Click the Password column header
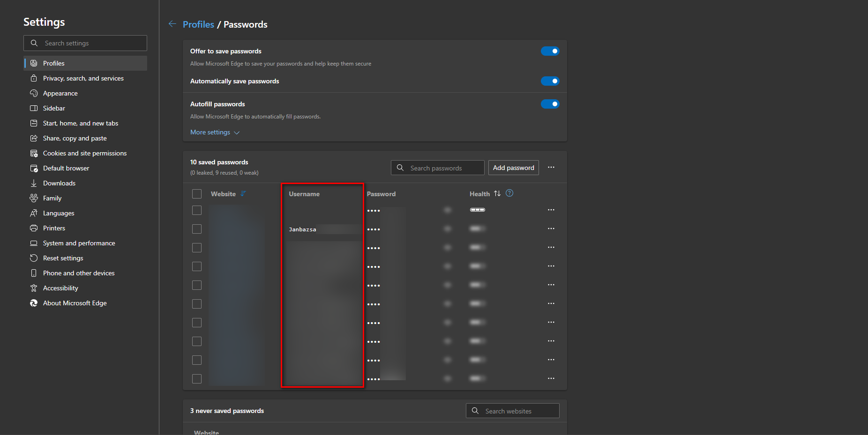 pyautogui.click(x=381, y=194)
